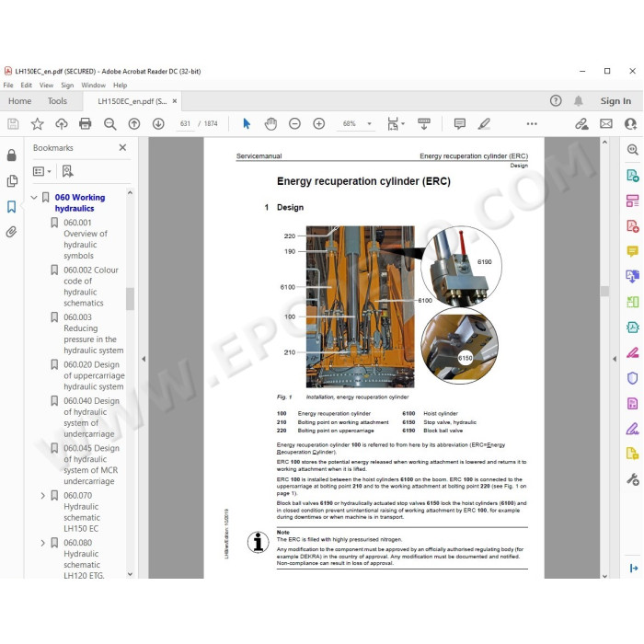Click the Save file icon

pyautogui.click(x=13, y=123)
